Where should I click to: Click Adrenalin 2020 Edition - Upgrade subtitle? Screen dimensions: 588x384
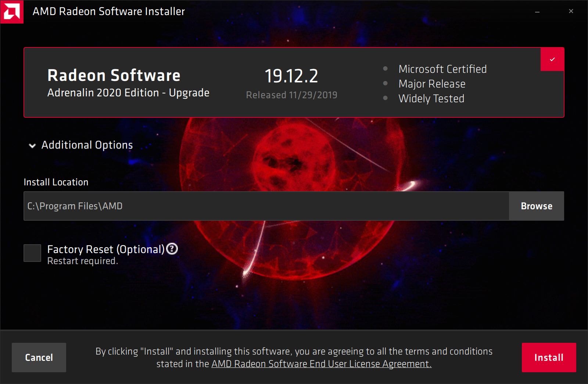click(x=128, y=93)
